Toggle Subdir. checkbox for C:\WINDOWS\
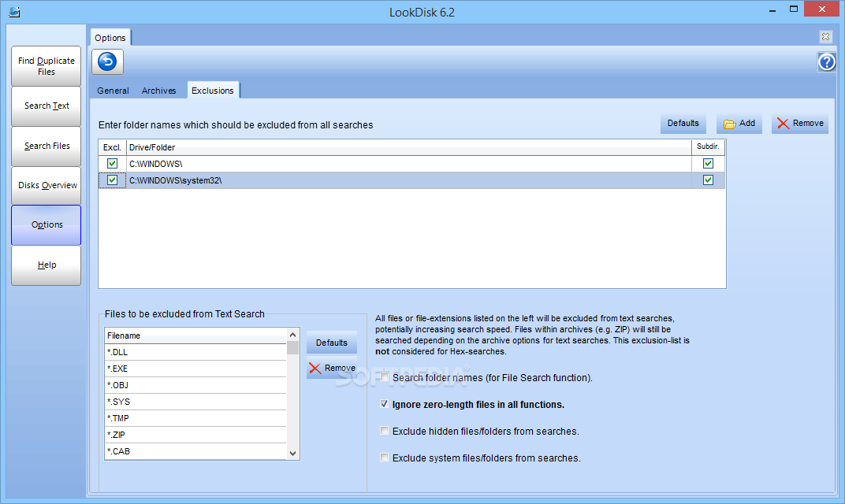The image size is (845, 504). click(x=708, y=163)
